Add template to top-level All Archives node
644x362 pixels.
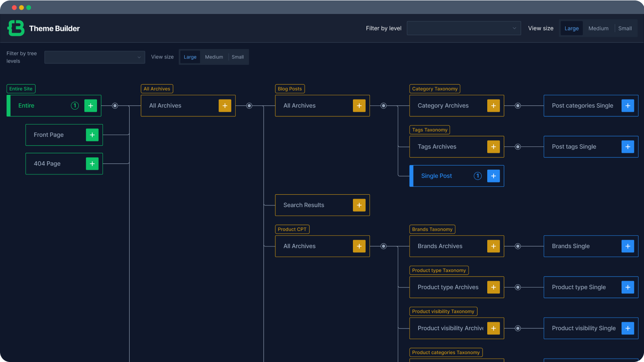pyautogui.click(x=225, y=106)
